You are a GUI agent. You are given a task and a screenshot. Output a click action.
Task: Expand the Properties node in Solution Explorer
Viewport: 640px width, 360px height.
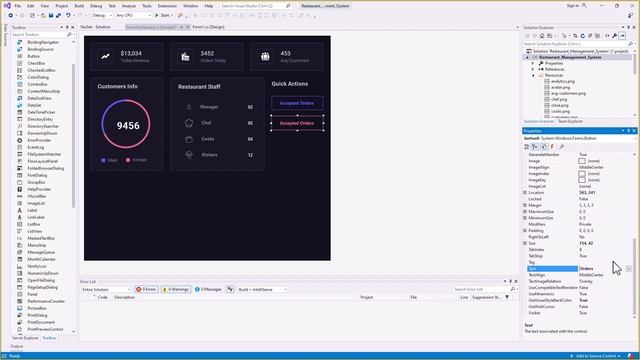click(533, 63)
